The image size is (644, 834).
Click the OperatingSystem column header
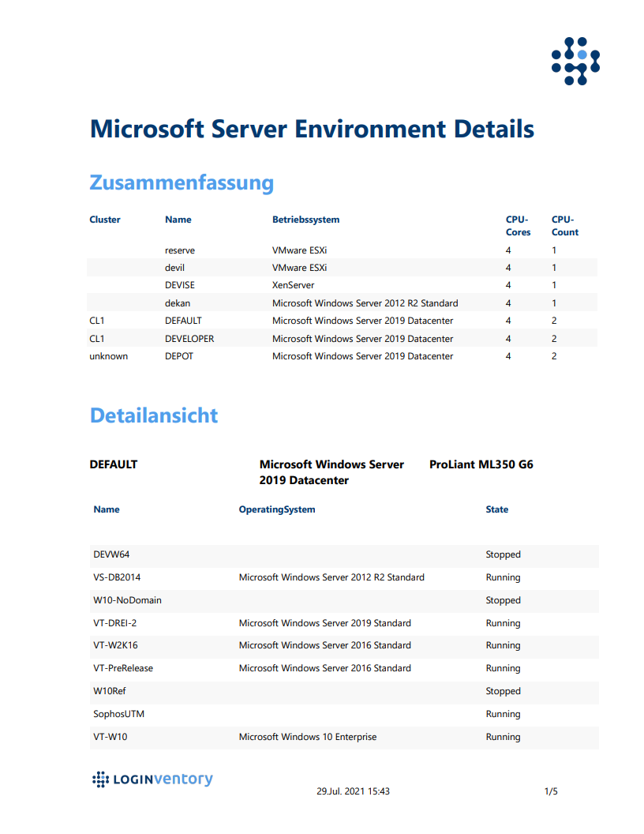click(x=277, y=509)
